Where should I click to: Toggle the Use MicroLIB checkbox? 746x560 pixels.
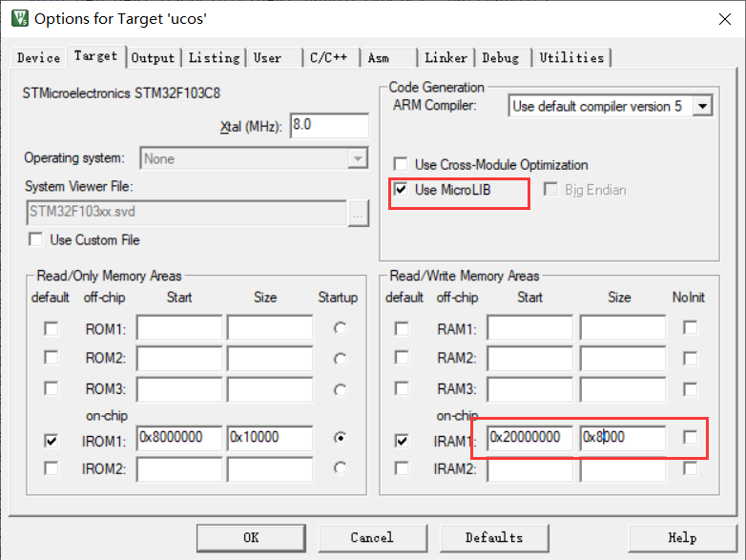pos(401,190)
